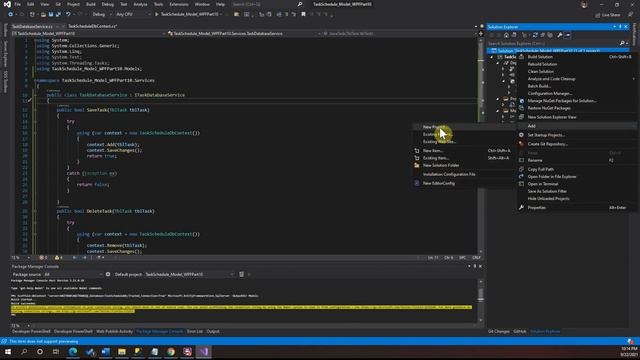Screen dimensions: 640x360
Task: Open the editor zoom level dropdown
Action: click(x=21, y=258)
